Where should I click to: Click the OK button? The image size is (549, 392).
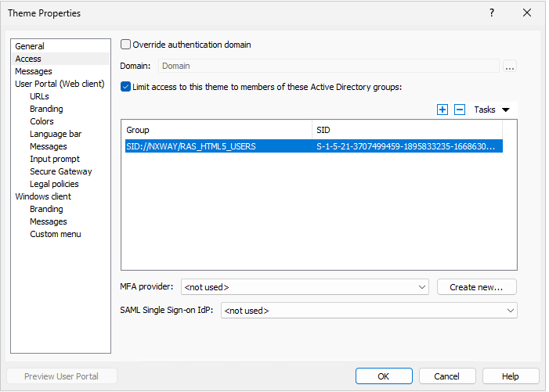[x=384, y=376]
